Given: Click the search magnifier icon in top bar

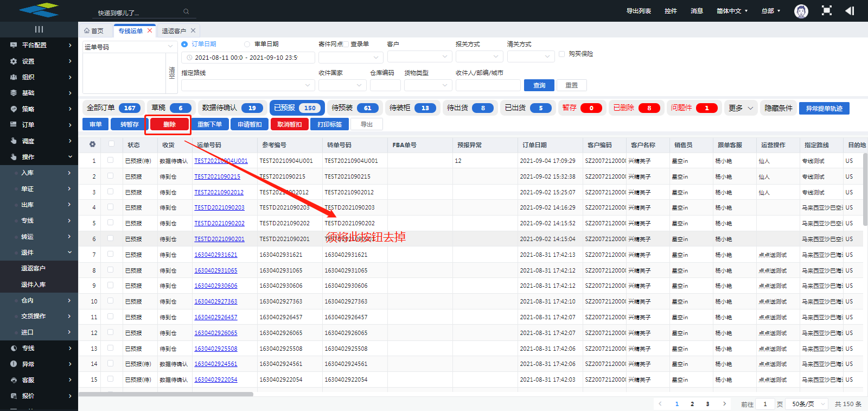Looking at the screenshot, I should (x=186, y=11).
